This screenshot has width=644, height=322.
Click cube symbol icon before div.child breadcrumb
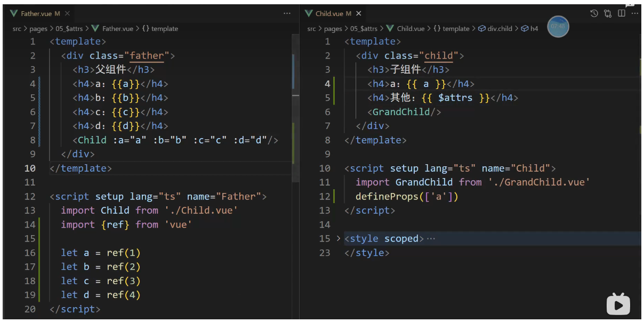click(x=481, y=29)
